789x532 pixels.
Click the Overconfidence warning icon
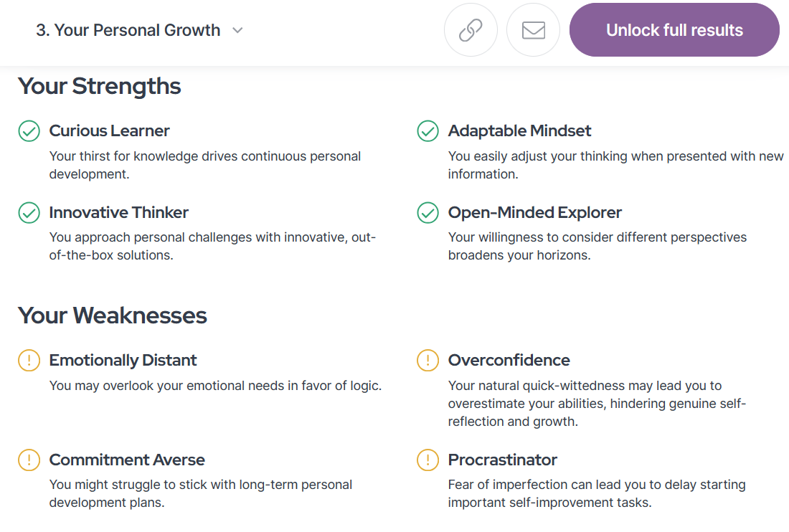point(427,361)
